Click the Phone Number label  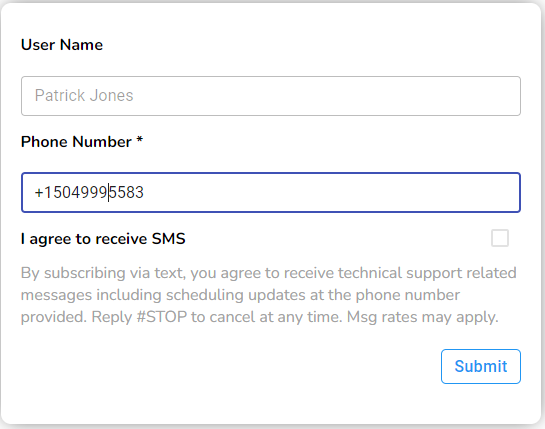tap(76, 142)
